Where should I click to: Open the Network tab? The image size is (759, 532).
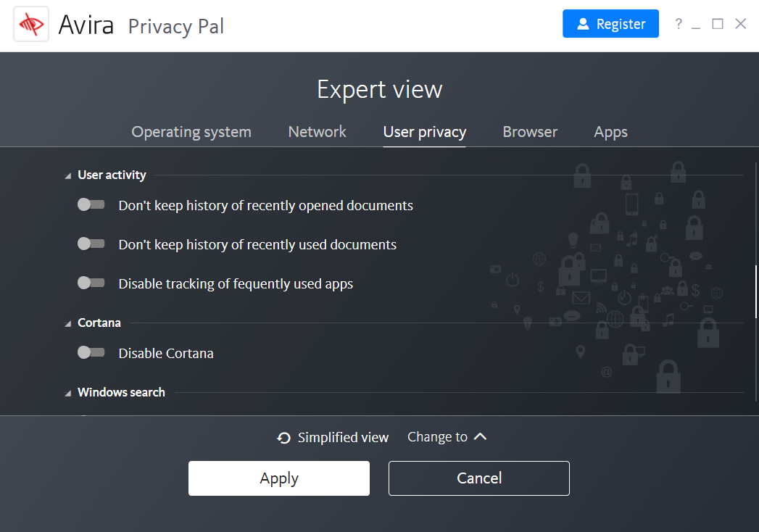coord(317,132)
